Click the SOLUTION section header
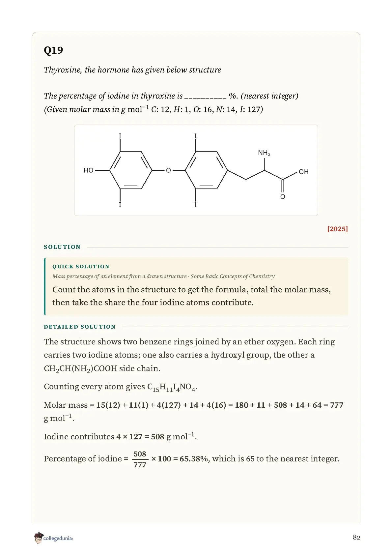The height and width of the screenshot is (555, 392). coord(62,247)
